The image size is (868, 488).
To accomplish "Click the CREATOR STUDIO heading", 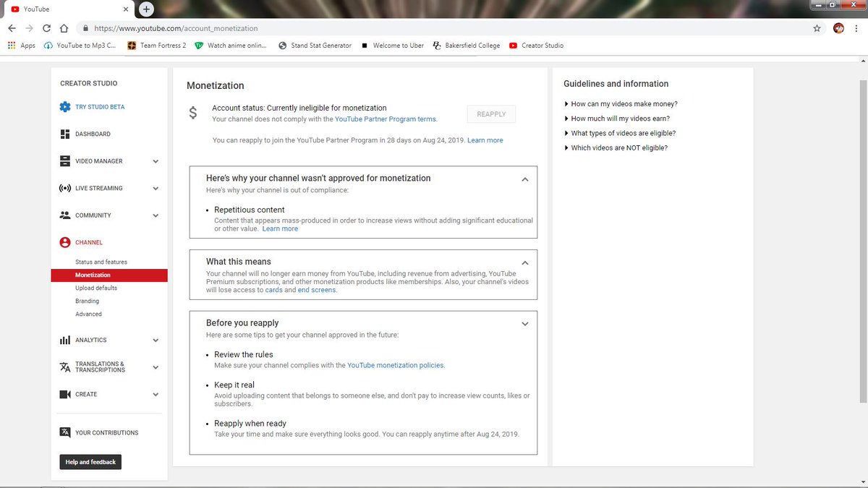I will (x=89, y=84).
